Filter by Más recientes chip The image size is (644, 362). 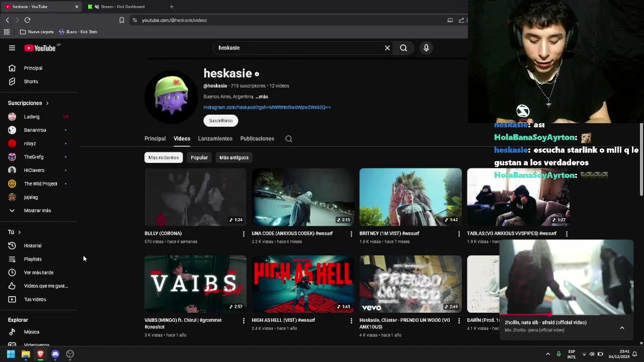point(164,157)
